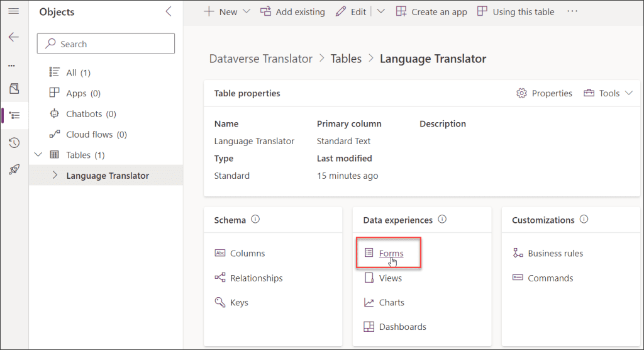Open the ellipsis menu in left rail
The width and height of the screenshot is (644, 350).
pyautogui.click(x=11, y=65)
